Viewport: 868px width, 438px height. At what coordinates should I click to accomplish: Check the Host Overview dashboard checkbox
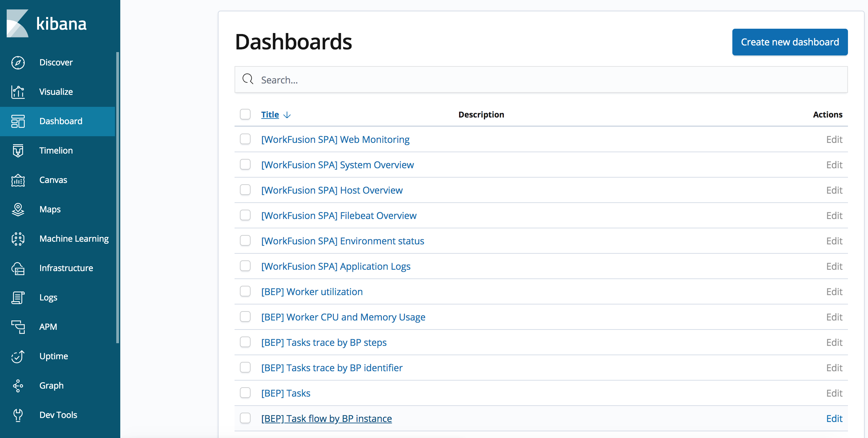coord(245,190)
